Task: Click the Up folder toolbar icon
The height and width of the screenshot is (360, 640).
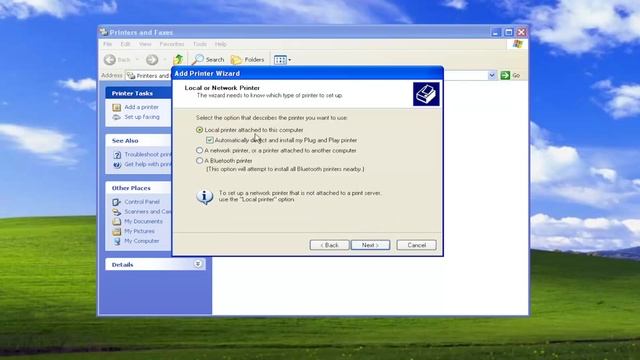Action: tap(178, 60)
